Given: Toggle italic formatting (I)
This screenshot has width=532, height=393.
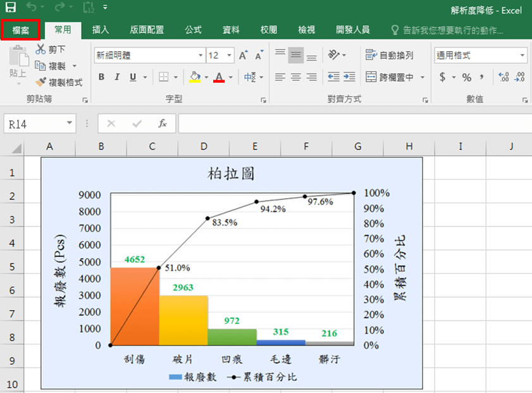Looking at the screenshot, I should click(117, 77).
